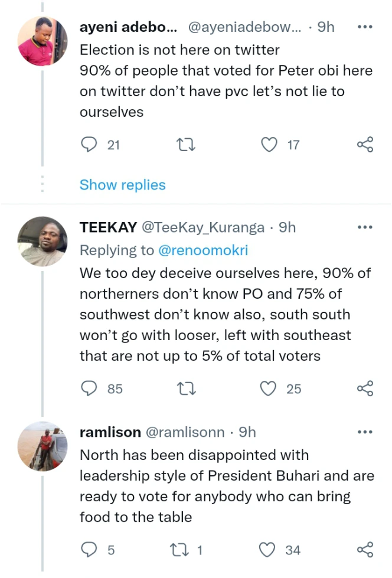Screen dimensions: 392x578
Task: Share ayeni adebowale's tweet
Action: point(365,145)
